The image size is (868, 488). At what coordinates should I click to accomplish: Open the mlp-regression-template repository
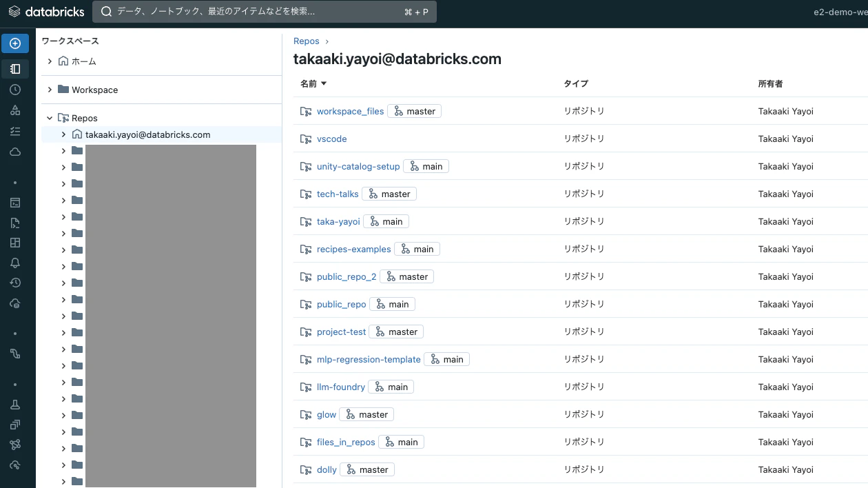click(369, 359)
